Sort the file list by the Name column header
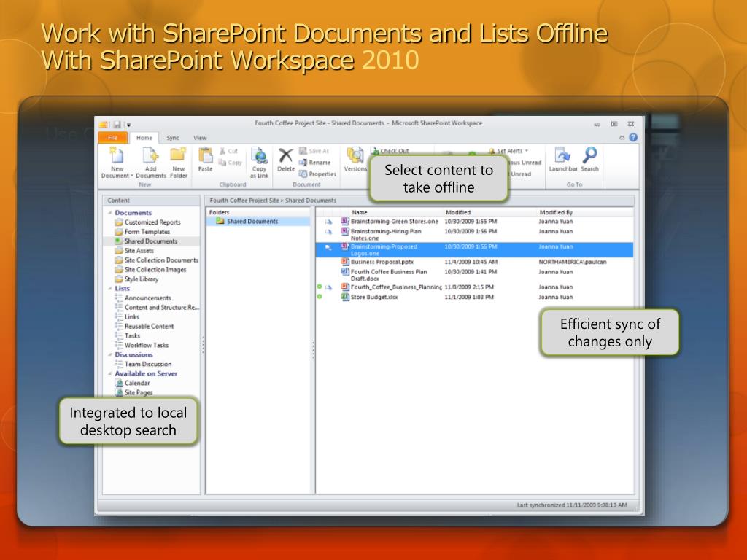The height and width of the screenshot is (560, 747). pyautogui.click(x=359, y=212)
